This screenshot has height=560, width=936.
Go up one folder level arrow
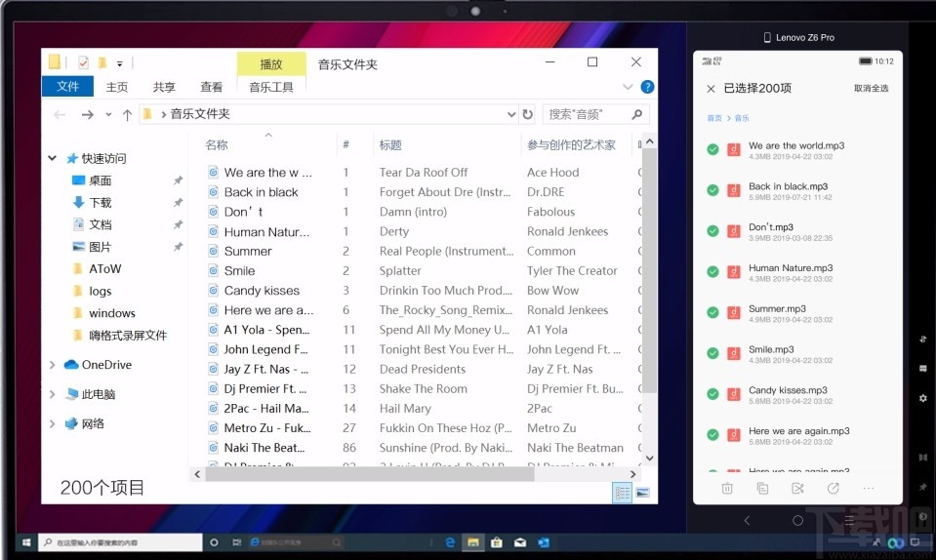point(127,114)
